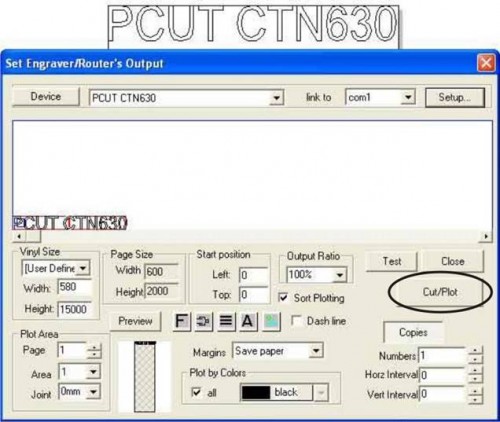Screen dimensions: 500x422
Task: Click the Copies Numbers field
Action: pyautogui.click(x=443, y=355)
